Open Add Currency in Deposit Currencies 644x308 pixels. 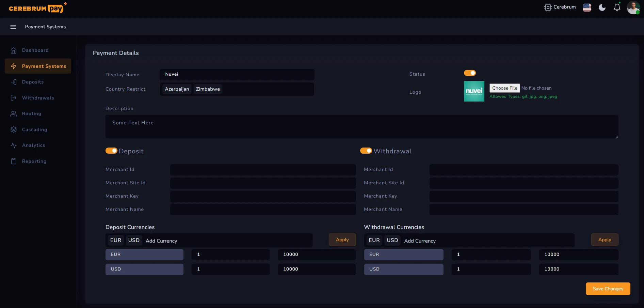tap(161, 241)
